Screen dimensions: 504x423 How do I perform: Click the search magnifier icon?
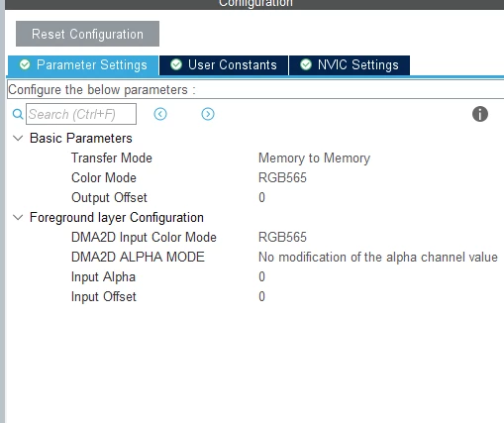pyautogui.click(x=18, y=114)
